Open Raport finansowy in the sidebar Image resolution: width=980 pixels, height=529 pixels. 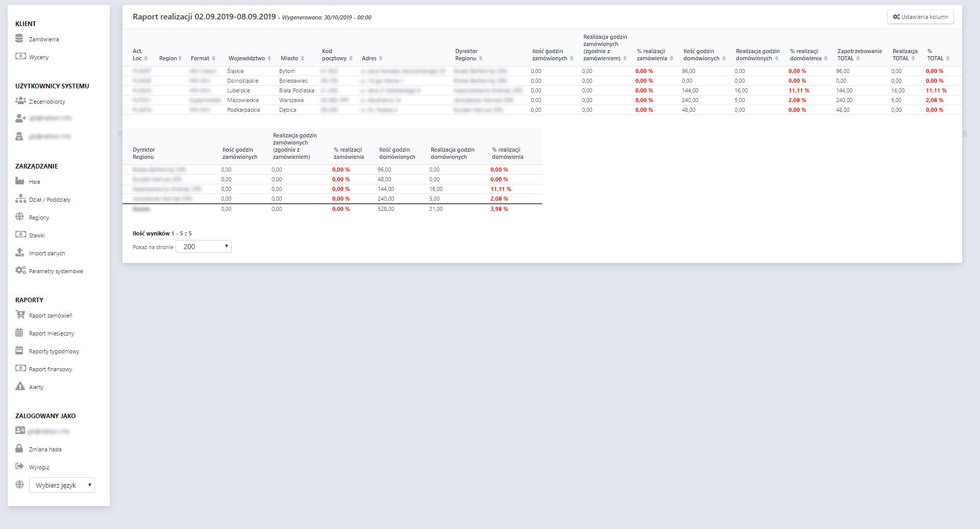tap(51, 369)
